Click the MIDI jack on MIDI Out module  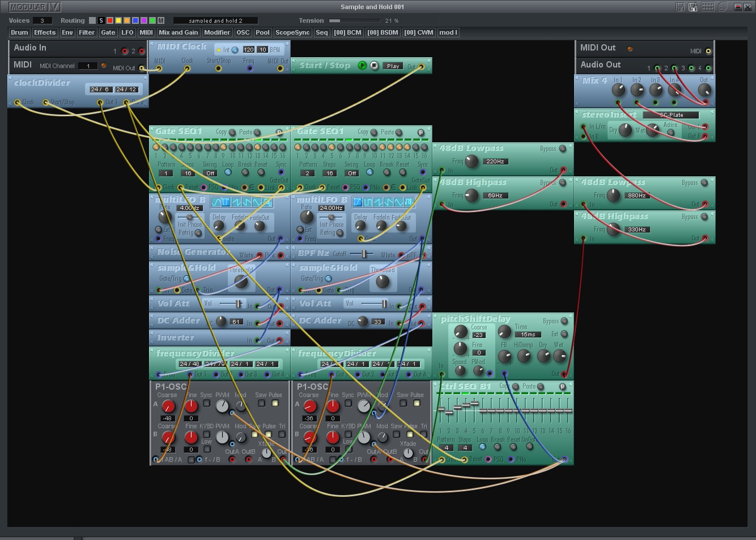708,51
